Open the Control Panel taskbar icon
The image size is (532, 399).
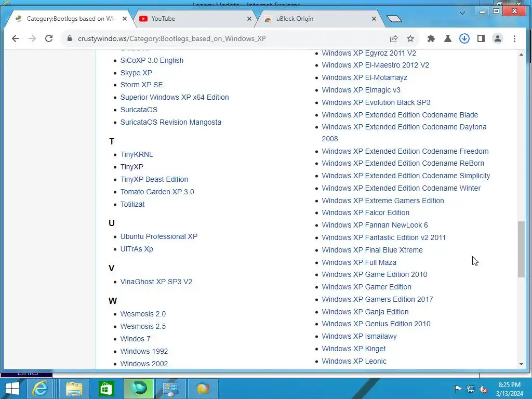click(x=170, y=389)
